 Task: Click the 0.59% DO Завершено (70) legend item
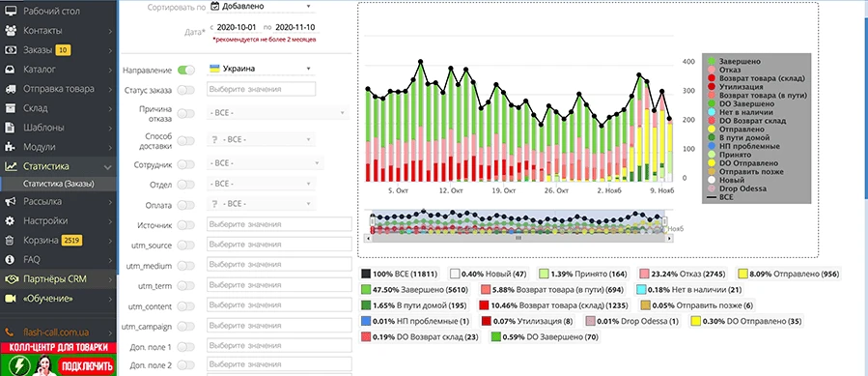coord(546,336)
